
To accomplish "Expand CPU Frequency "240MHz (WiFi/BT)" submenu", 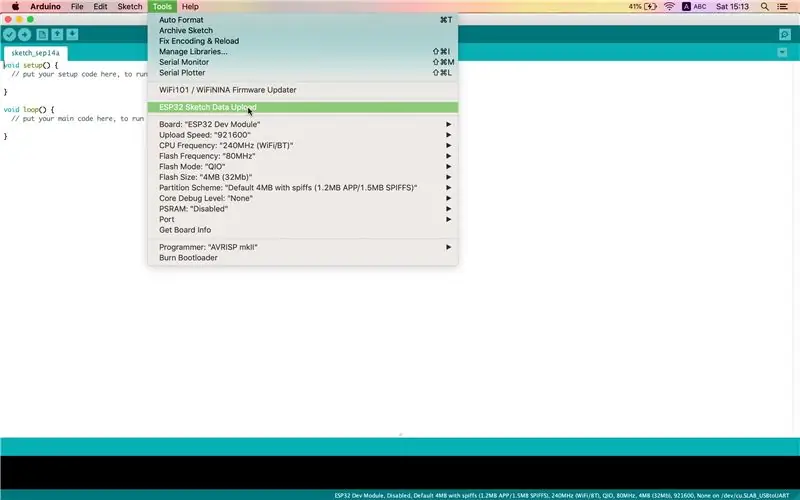I will [x=303, y=145].
